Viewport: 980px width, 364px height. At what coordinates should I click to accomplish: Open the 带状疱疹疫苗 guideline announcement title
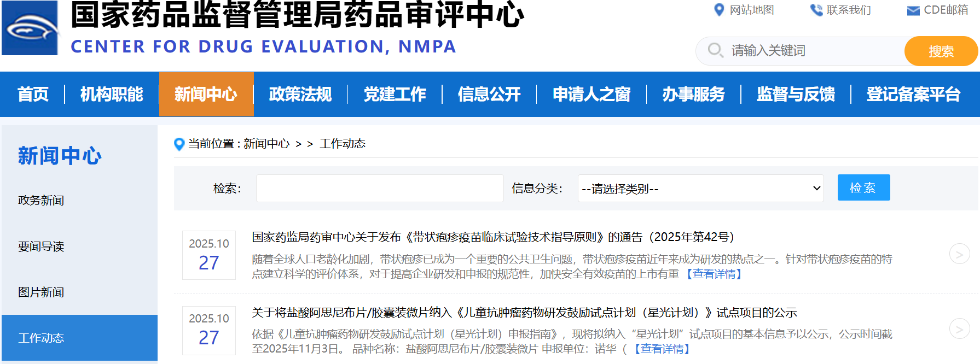coord(492,237)
